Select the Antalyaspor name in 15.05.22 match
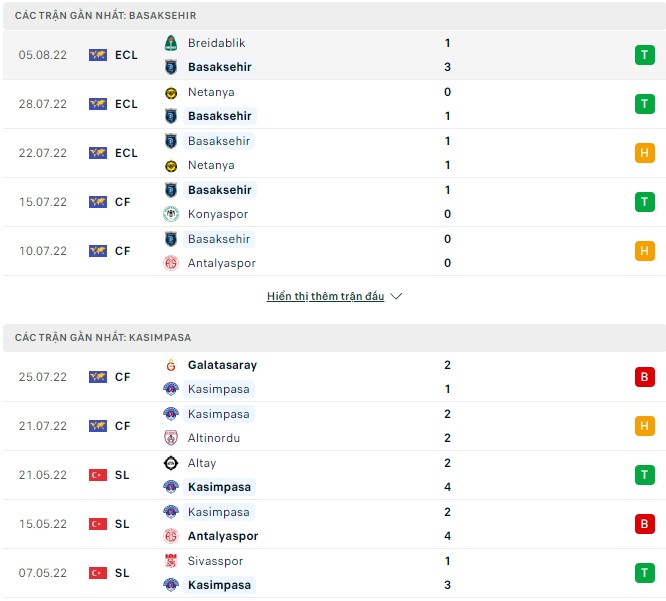This screenshot has height=601, width=666. coord(223,536)
